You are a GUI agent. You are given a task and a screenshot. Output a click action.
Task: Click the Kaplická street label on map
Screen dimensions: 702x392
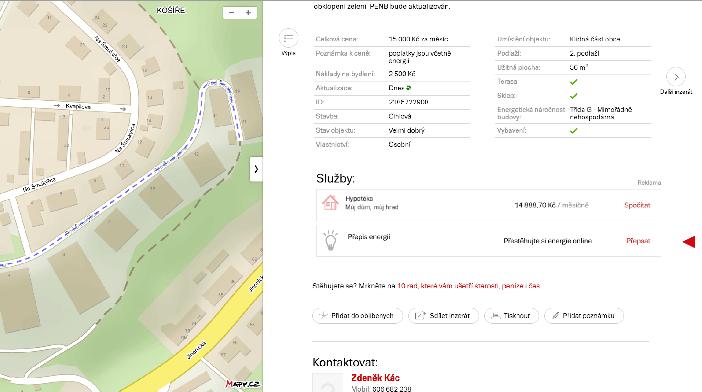[78, 107]
